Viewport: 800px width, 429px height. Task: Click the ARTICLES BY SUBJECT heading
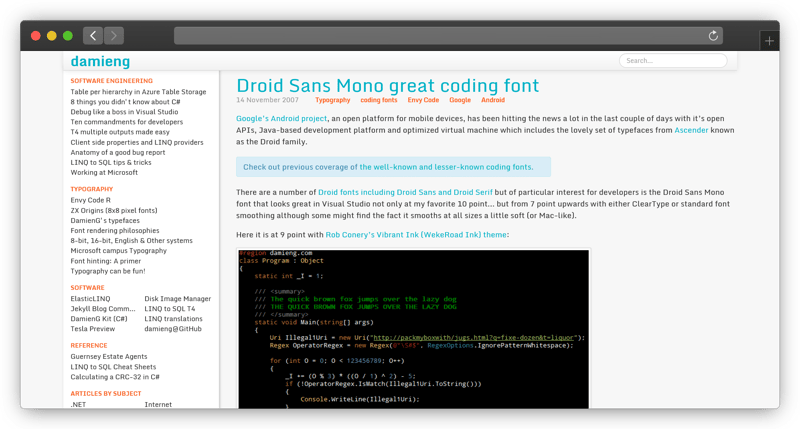coord(106,393)
